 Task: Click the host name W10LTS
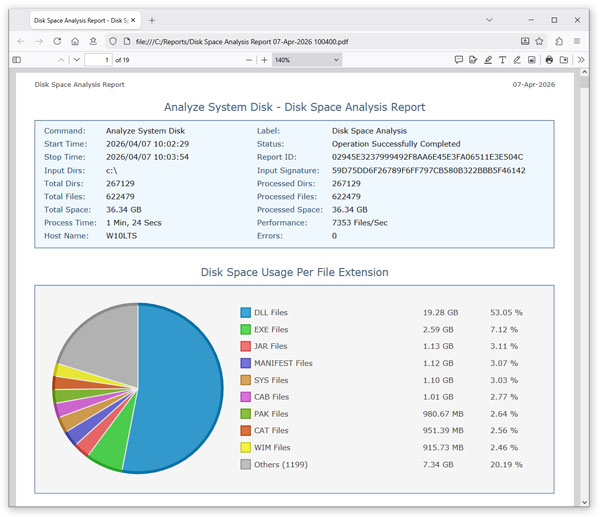[121, 236]
